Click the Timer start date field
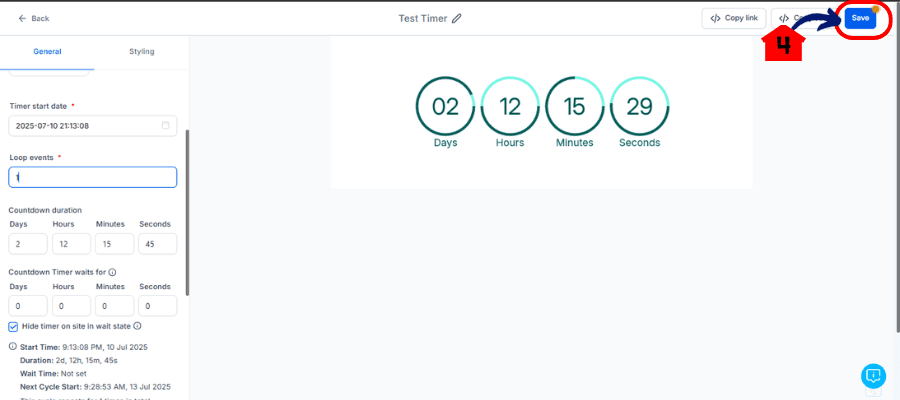900x400 pixels. tap(92, 126)
